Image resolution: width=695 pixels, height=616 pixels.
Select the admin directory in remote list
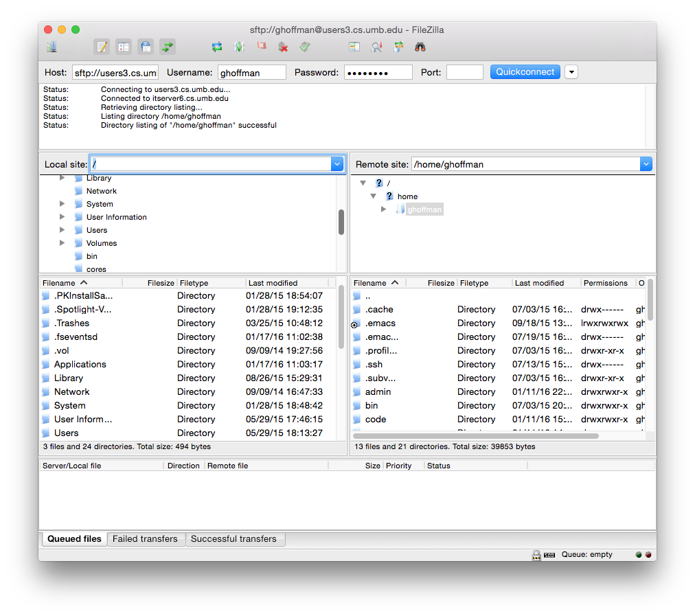click(499, 391)
